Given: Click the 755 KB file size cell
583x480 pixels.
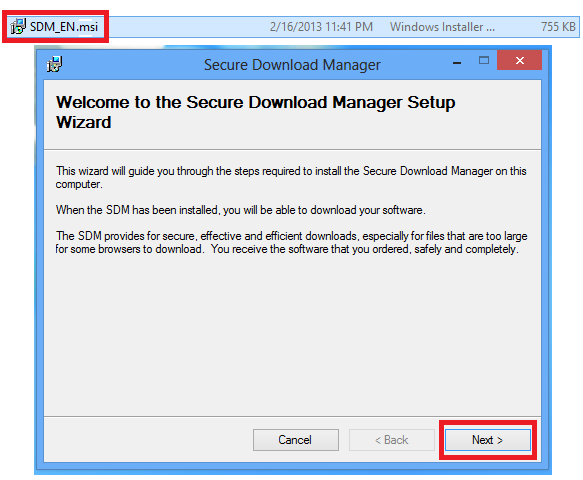Looking at the screenshot, I should [558, 27].
